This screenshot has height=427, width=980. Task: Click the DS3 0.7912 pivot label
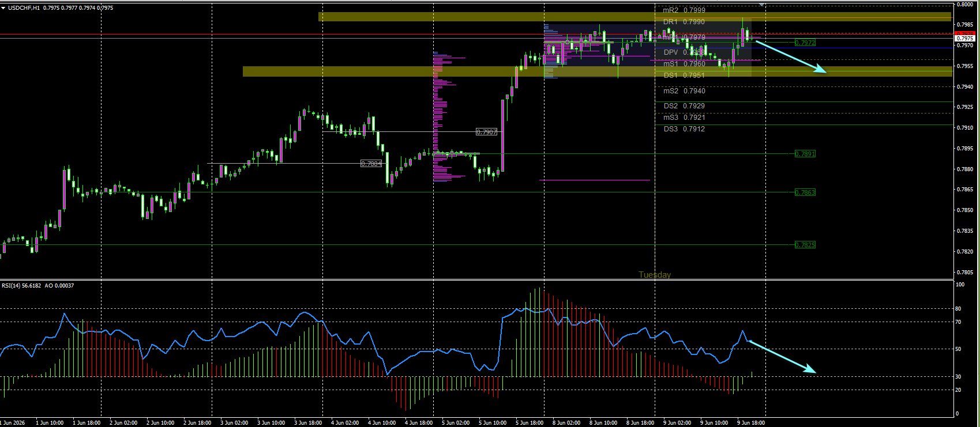(x=684, y=129)
